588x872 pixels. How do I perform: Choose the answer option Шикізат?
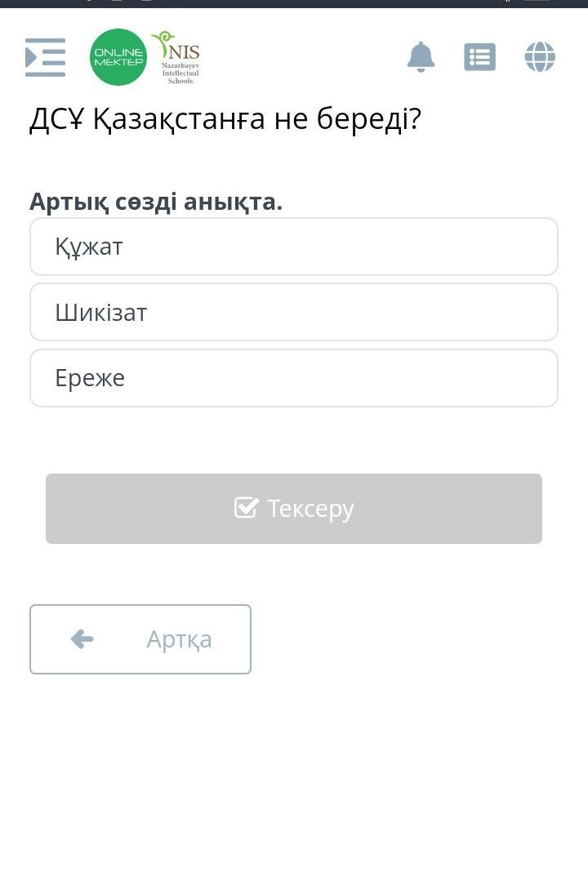click(294, 312)
